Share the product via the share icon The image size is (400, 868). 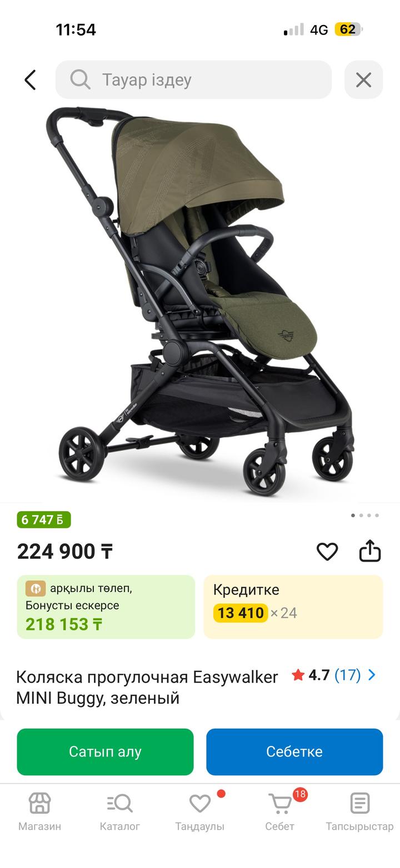[x=370, y=551]
